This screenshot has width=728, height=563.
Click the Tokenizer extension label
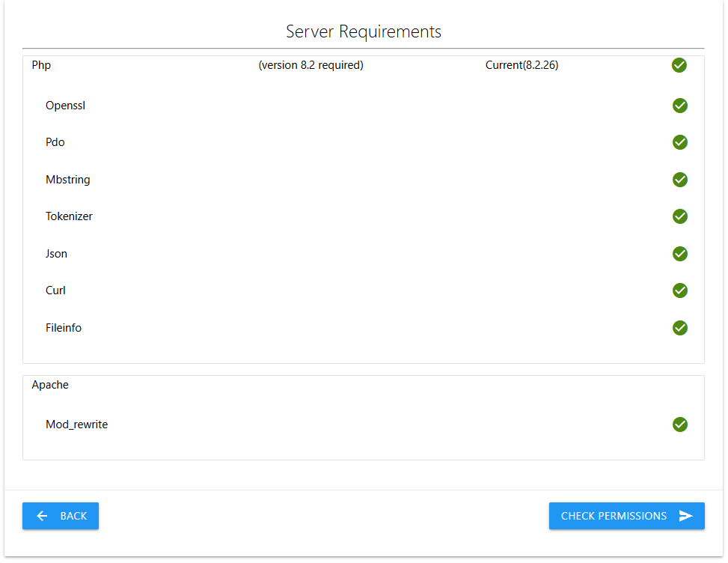coord(69,216)
